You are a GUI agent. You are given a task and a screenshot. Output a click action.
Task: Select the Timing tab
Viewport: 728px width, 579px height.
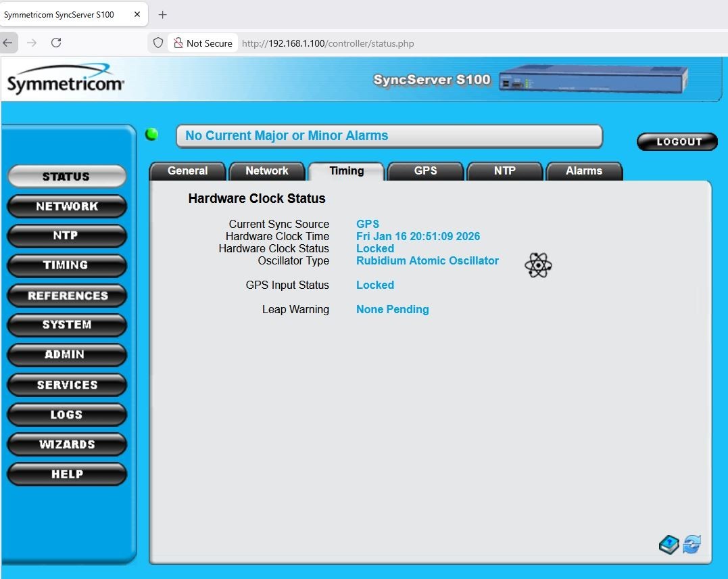pyautogui.click(x=346, y=171)
